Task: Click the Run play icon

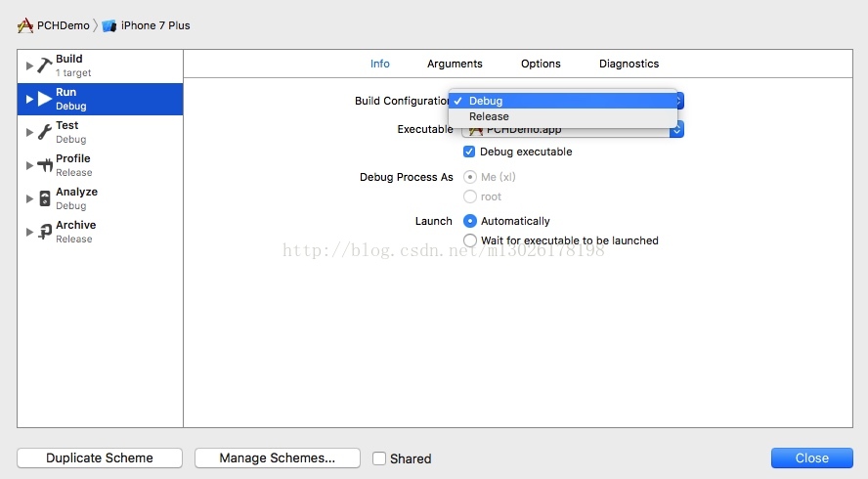Action: pos(45,99)
